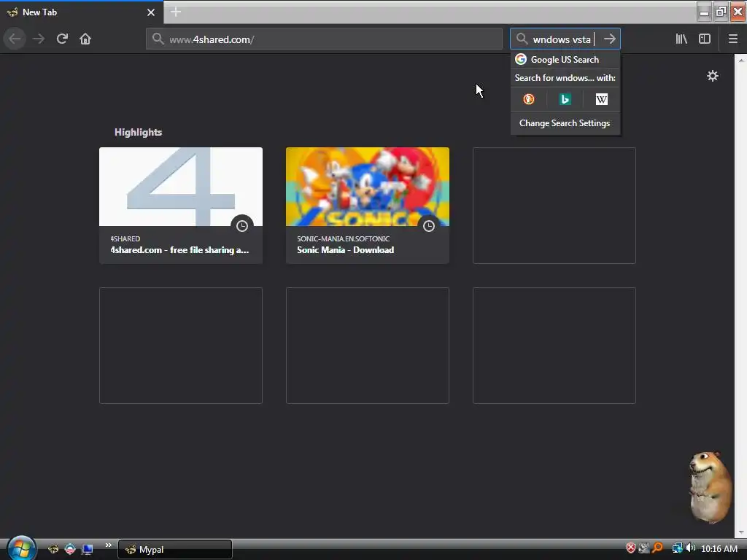This screenshot has width=747, height=560.
Task: Launch Mypal from quick launch
Action: (x=53, y=549)
